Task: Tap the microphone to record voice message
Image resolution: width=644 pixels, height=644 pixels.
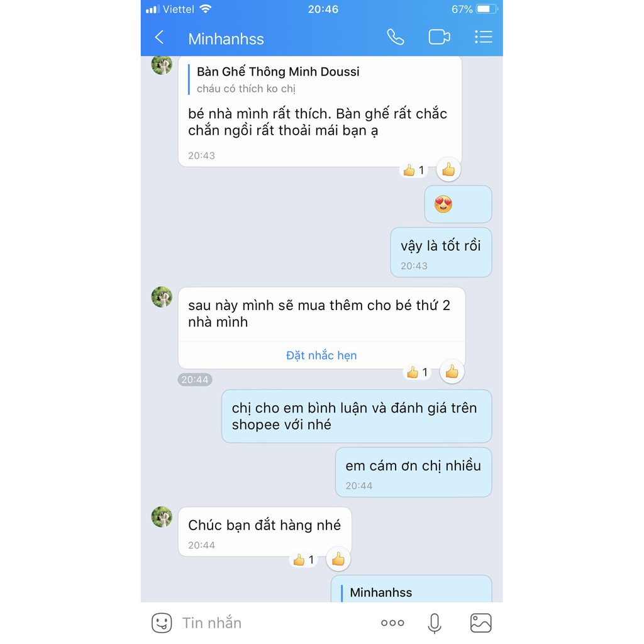Action: 435,623
